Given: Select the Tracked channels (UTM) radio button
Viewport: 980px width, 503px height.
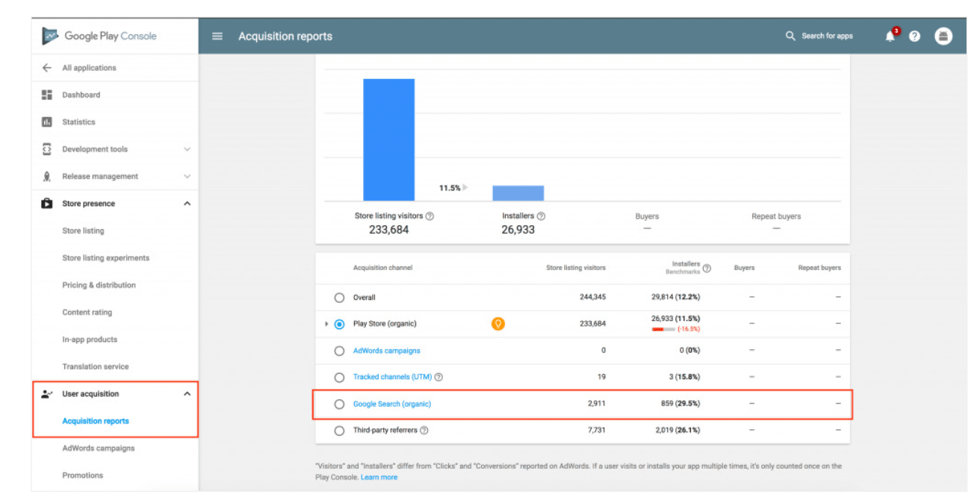Looking at the screenshot, I should pyautogui.click(x=339, y=378).
